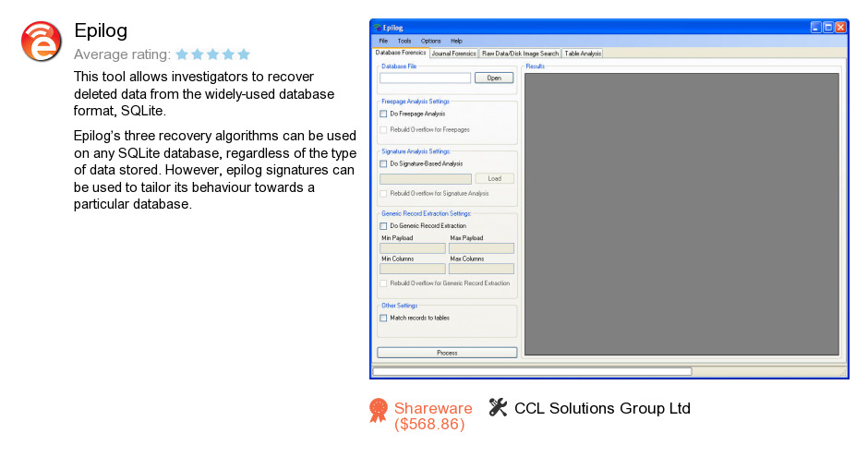Check Match records to tables

pos(383,319)
